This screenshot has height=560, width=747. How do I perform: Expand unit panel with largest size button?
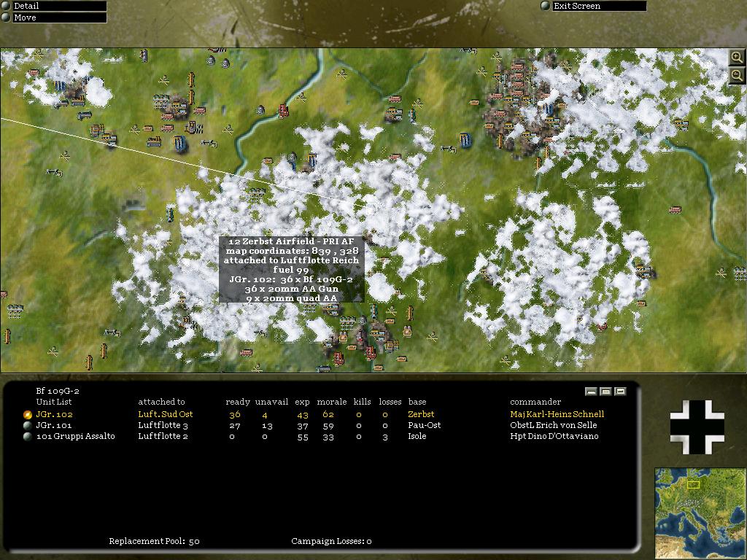pyautogui.click(x=620, y=392)
